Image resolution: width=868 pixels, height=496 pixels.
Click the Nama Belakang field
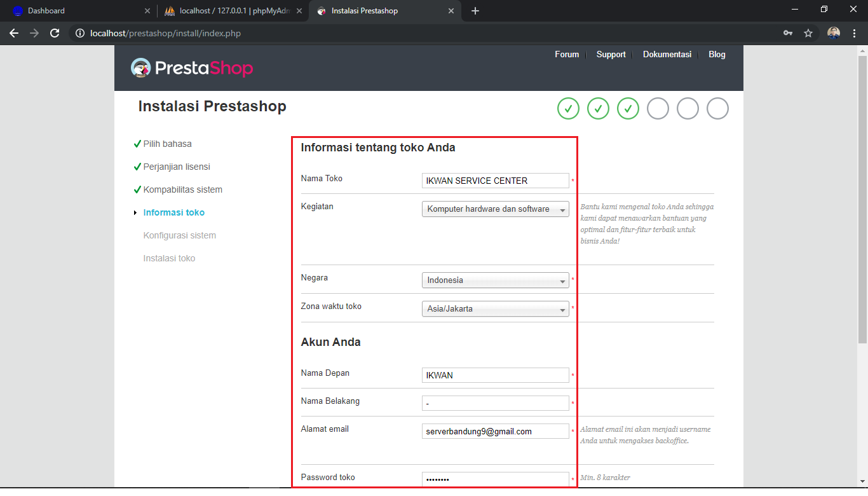496,403
